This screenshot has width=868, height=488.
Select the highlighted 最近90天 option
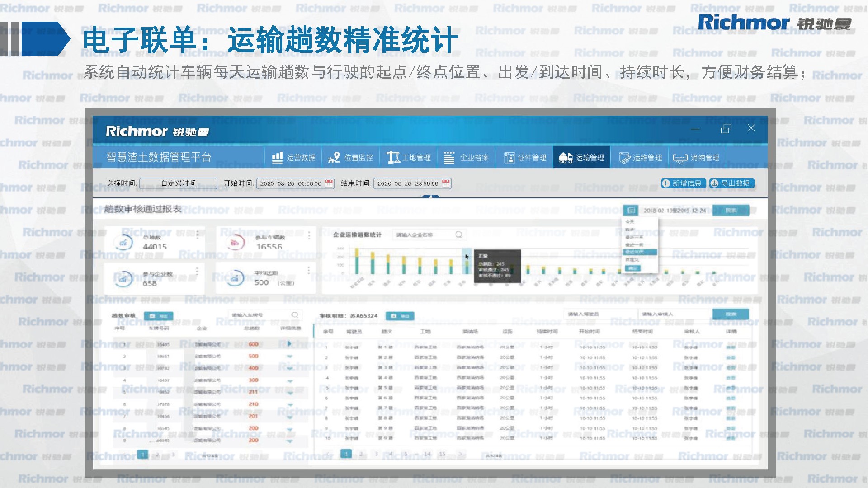pos(639,252)
